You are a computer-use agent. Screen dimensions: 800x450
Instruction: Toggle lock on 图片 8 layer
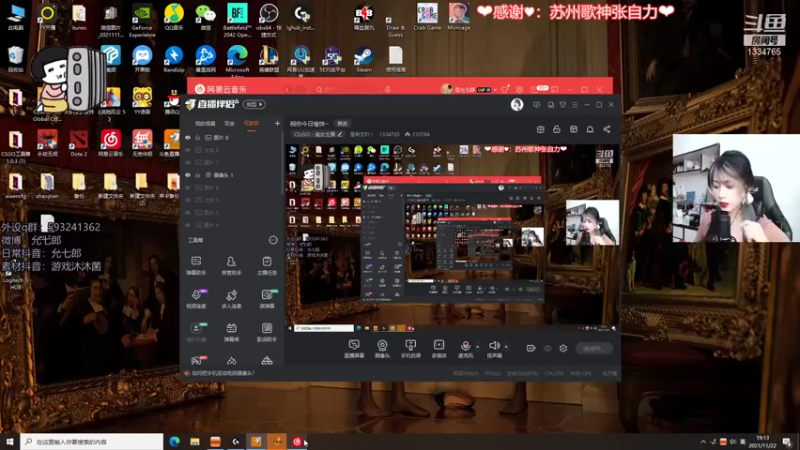coord(197,138)
